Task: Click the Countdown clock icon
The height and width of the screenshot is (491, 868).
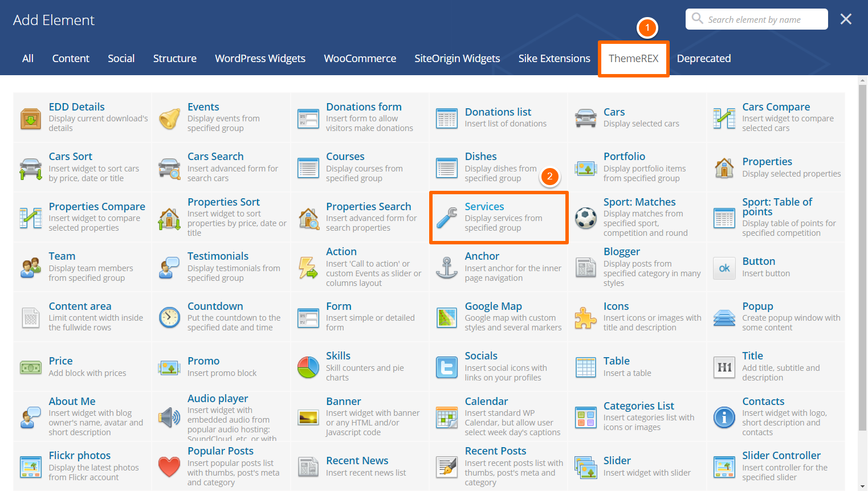Action: (169, 318)
